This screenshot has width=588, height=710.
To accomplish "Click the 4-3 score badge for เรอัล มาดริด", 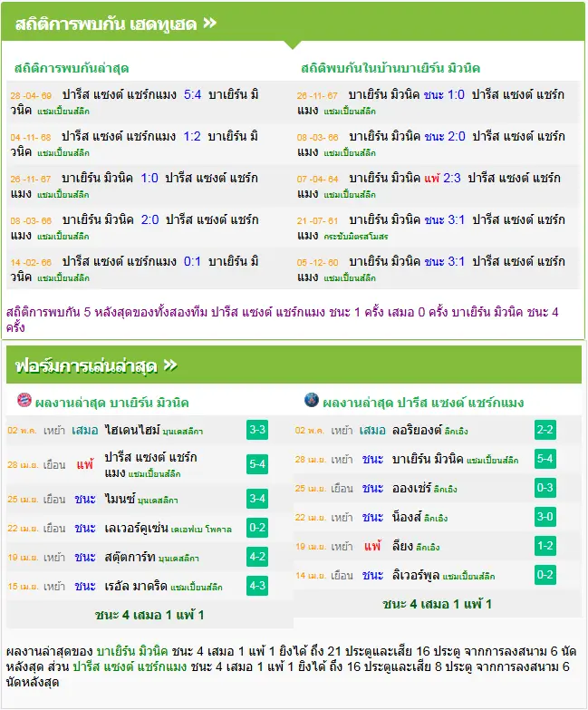I will pos(257,586).
